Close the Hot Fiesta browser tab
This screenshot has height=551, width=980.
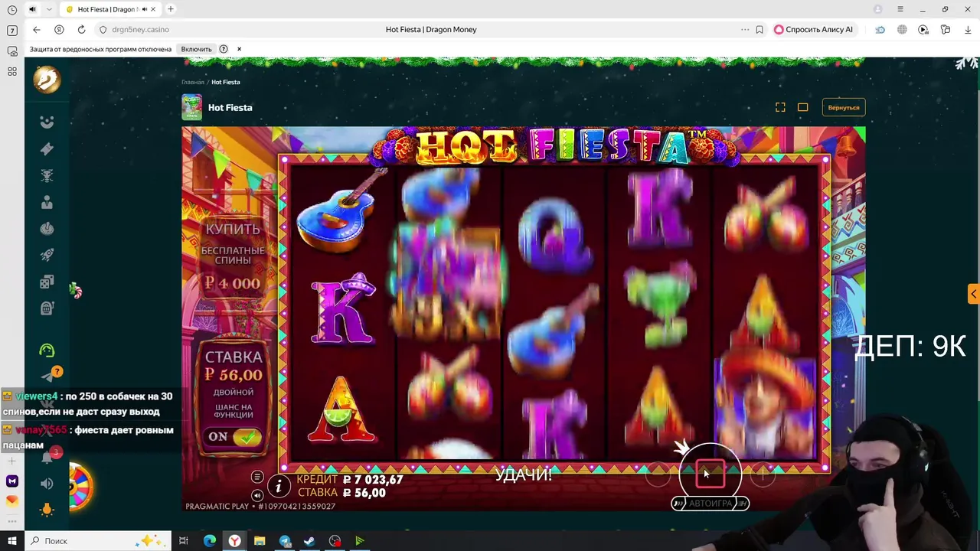click(152, 9)
